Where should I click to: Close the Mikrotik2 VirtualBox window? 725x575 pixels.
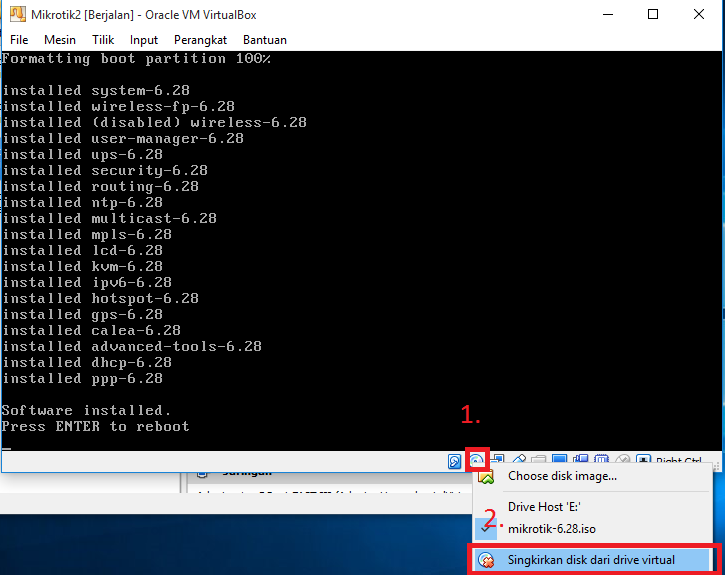click(x=699, y=15)
